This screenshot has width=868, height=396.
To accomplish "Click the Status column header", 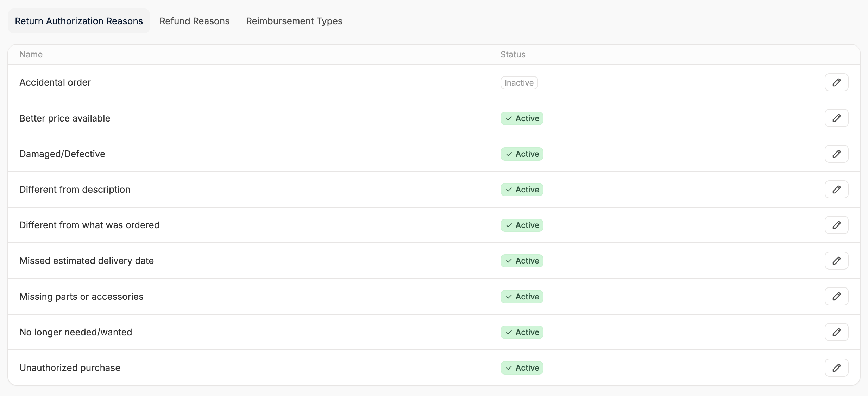I will (x=512, y=55).
